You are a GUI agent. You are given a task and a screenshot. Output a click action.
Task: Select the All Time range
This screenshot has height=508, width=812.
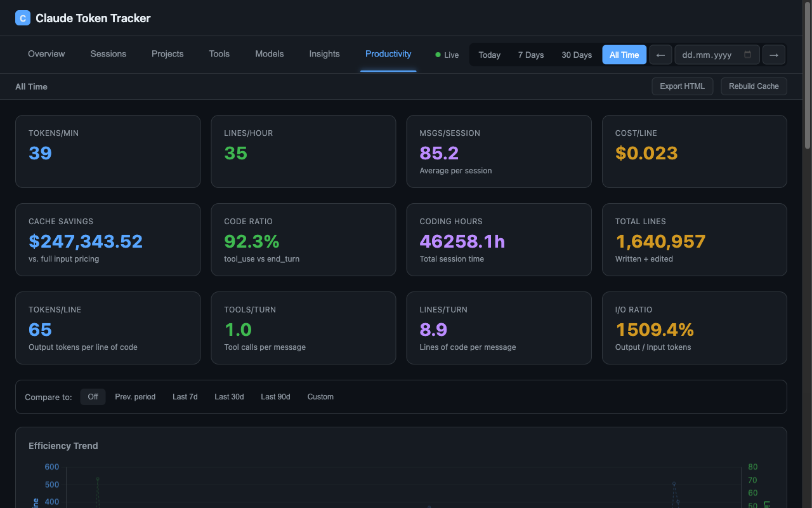pos(624,55)
